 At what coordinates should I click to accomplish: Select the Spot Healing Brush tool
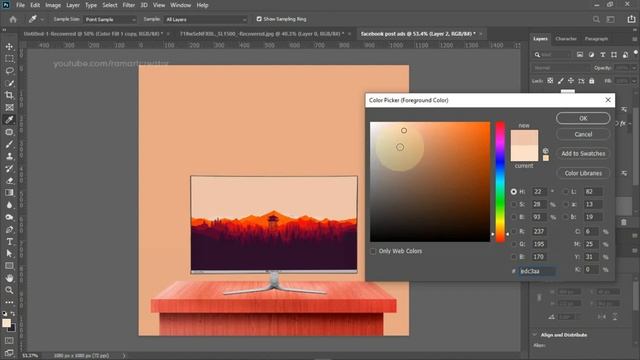coord(9,132)
